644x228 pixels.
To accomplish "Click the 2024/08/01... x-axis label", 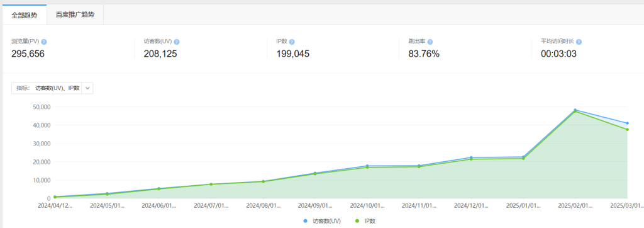I will click(263, 205).
